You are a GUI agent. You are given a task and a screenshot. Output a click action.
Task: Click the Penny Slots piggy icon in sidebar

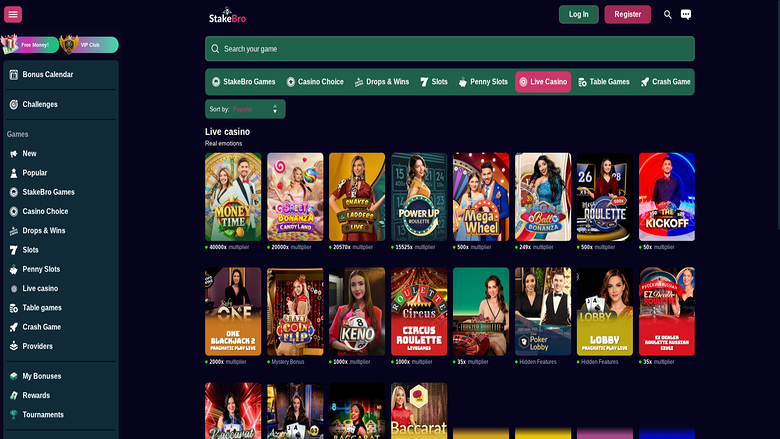[x=13, y=269]
